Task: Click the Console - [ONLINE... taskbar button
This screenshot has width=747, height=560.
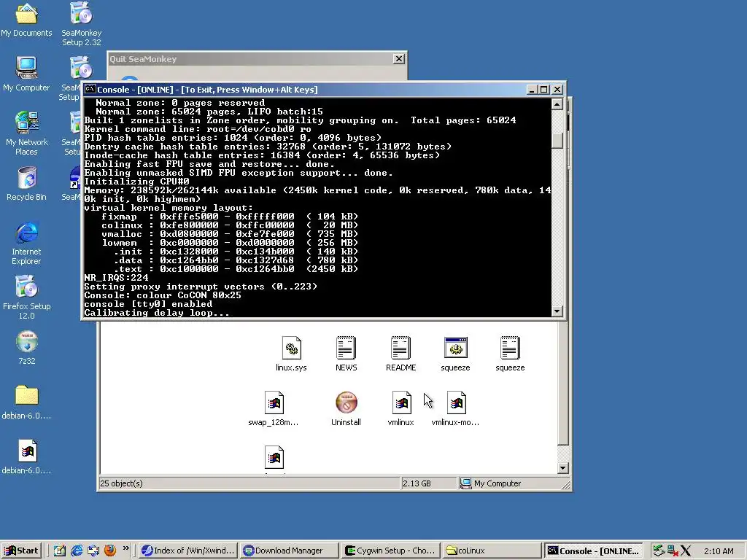Action: [594, 551]
